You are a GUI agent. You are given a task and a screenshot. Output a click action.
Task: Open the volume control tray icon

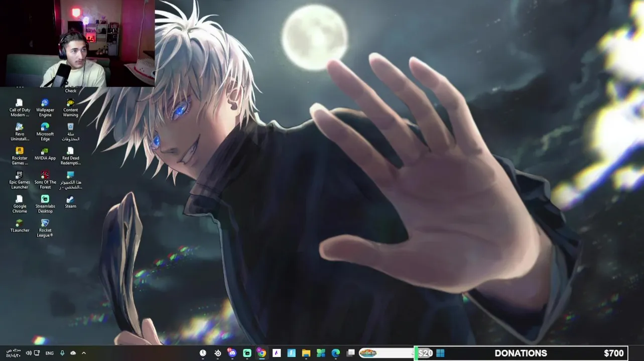pyautogui.click(x=28, y=353)
